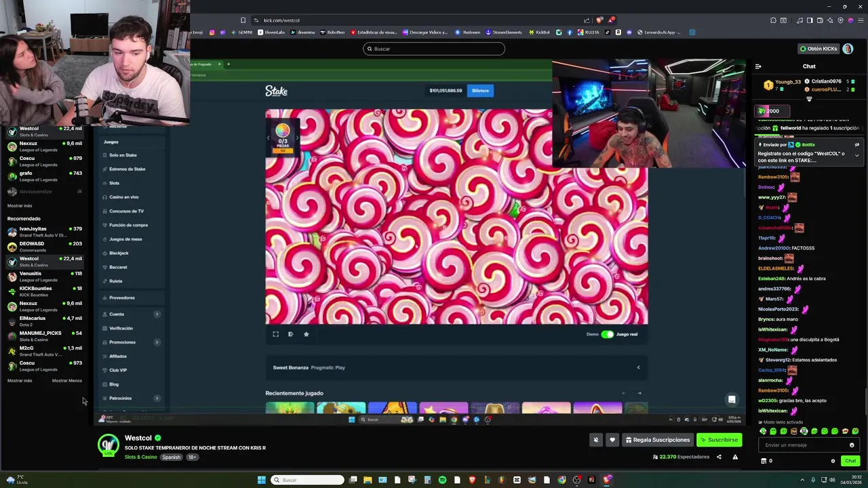Open Slots in Stake sidebar

115,183
